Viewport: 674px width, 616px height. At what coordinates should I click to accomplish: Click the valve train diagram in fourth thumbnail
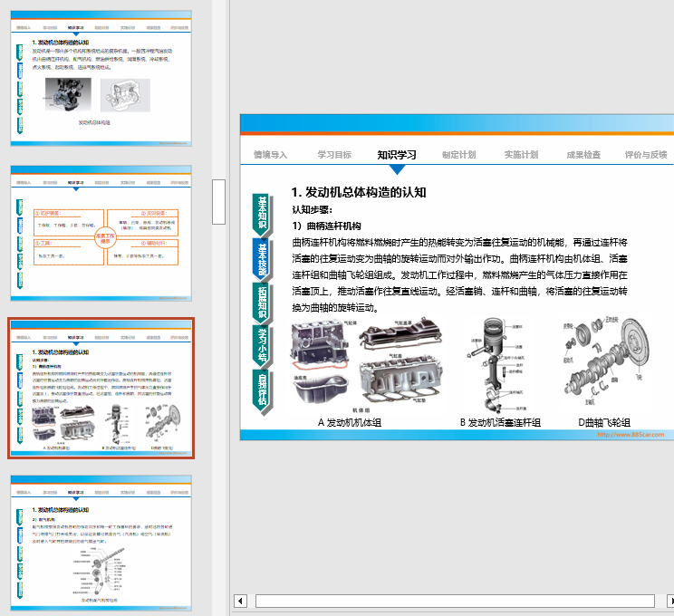[100, 571]
